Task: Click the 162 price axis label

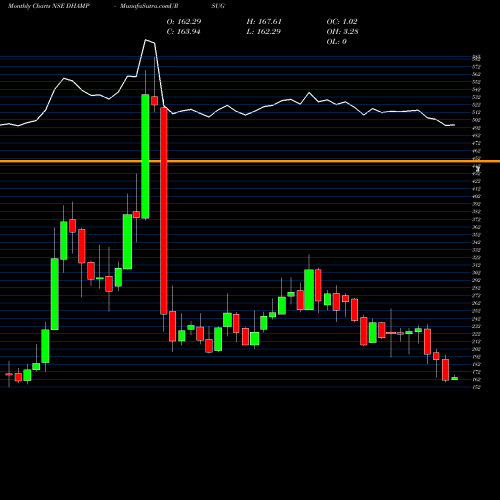Action: pos(476,380)
